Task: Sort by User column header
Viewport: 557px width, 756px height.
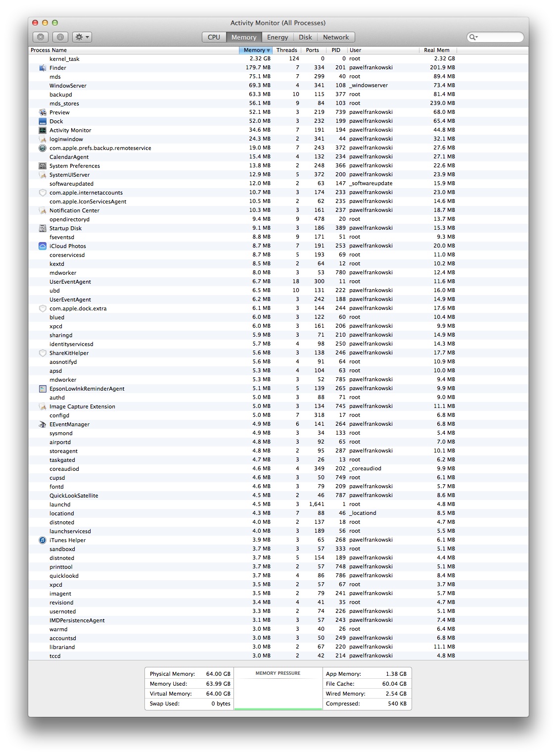Action: (x=382, y=50)
